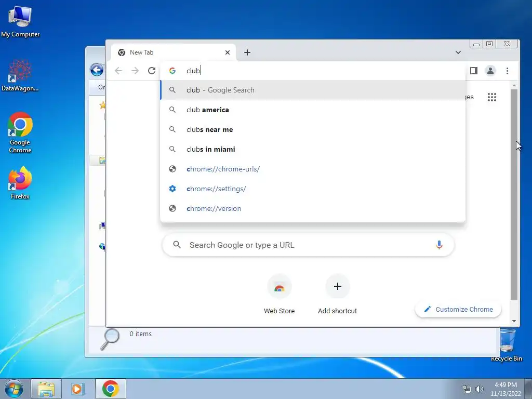Screen dimensions: 532x399
Task: Select the DataWagon desktop shortcut
Action: [20, 75]
